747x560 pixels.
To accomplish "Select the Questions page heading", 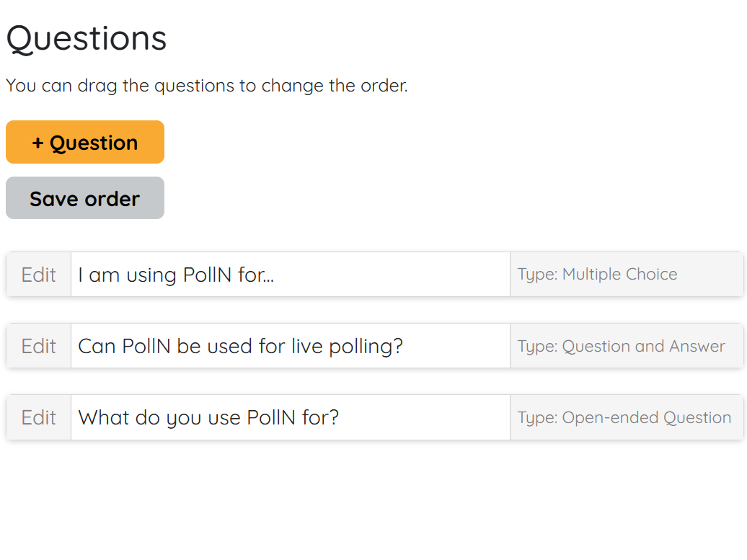I will (x=86, y=38).
